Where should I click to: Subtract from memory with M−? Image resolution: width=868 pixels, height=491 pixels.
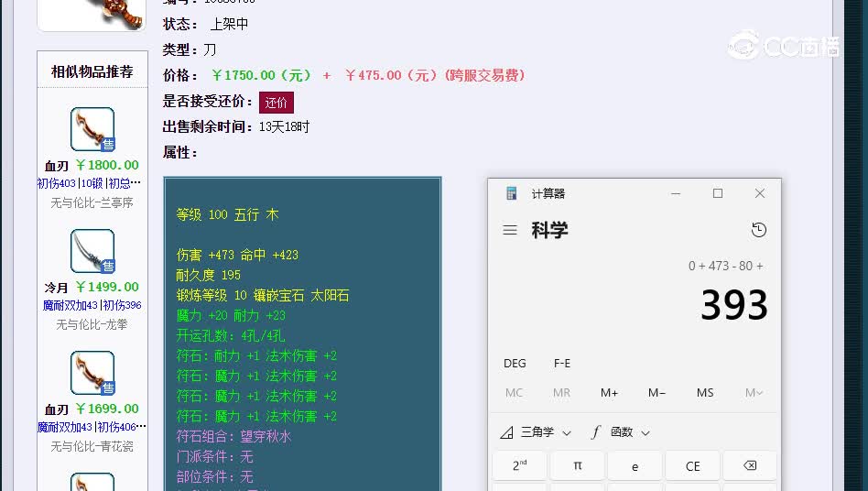click(x=656, y=392)
